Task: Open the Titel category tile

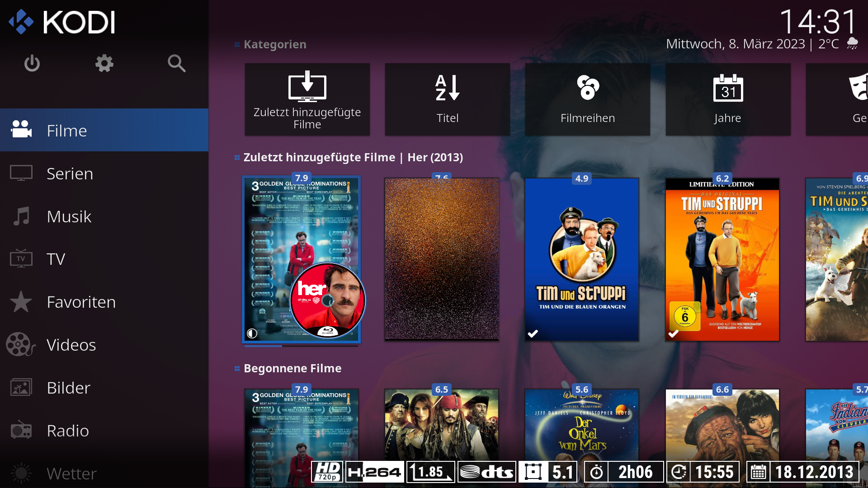Action: point(448,99)
